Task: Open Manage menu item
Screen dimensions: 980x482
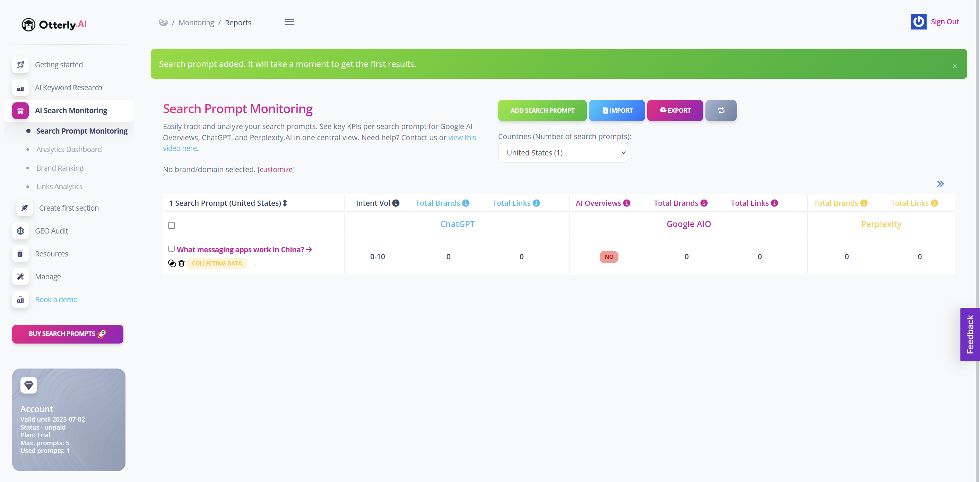Action: tap(48, 277)
